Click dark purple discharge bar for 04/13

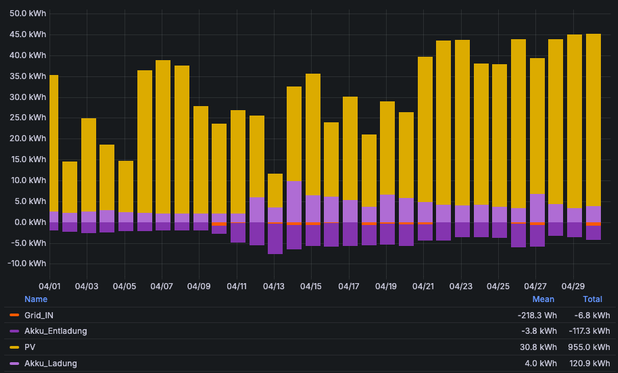275,239
